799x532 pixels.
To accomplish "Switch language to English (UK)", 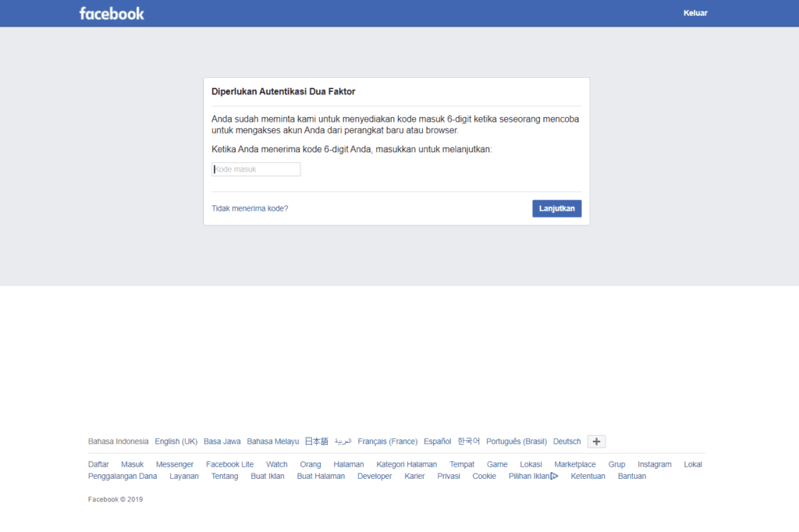I will tap(176, 442).
